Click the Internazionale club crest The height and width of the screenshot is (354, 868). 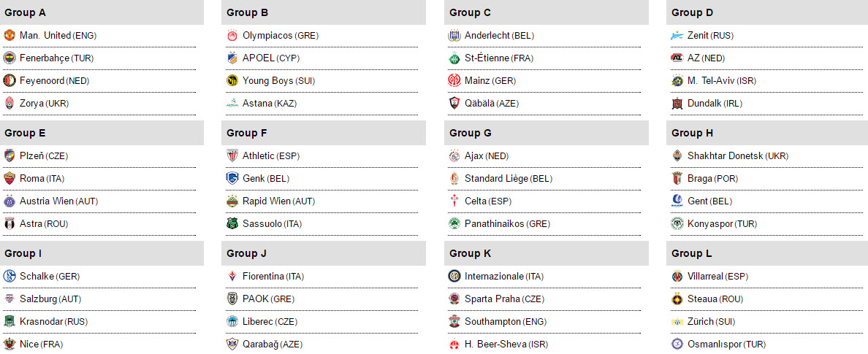coord(454,276)
